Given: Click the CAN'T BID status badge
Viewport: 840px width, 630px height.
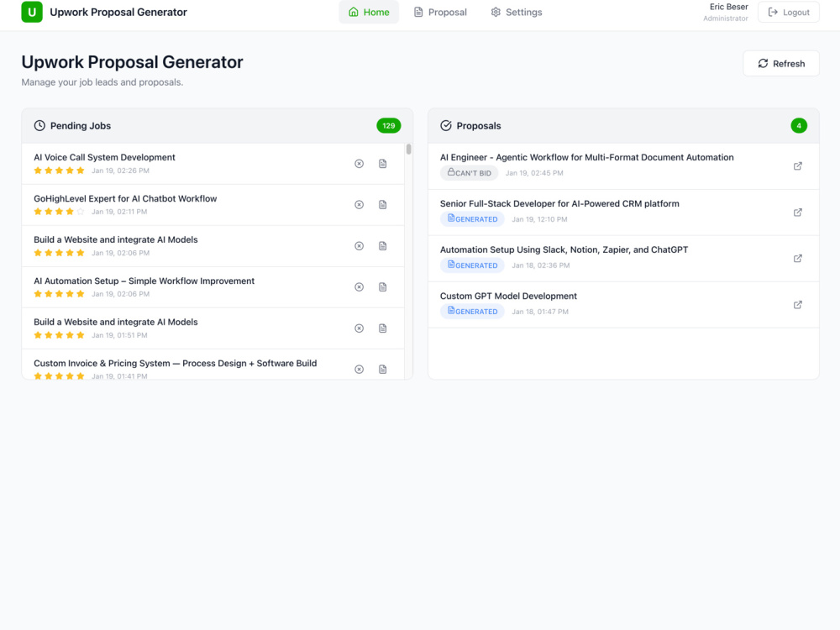Looking at the screenshot, I should click(x=469, y=173).
